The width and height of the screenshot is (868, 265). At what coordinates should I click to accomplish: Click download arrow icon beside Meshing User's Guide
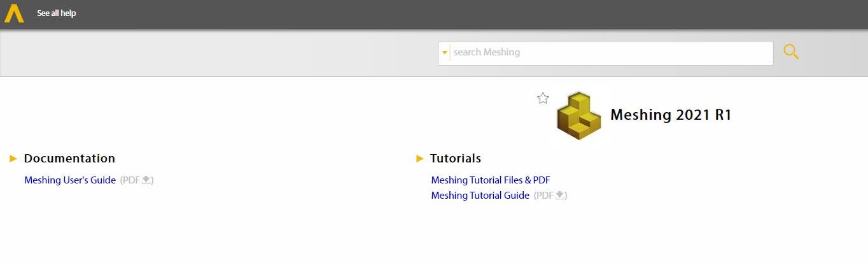pos(146,180)
